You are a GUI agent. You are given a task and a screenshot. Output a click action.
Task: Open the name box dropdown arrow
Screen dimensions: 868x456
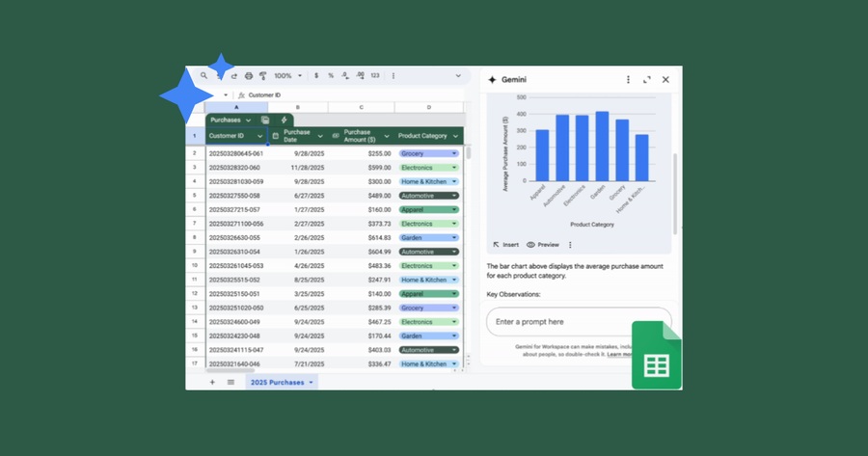(226, 95)
